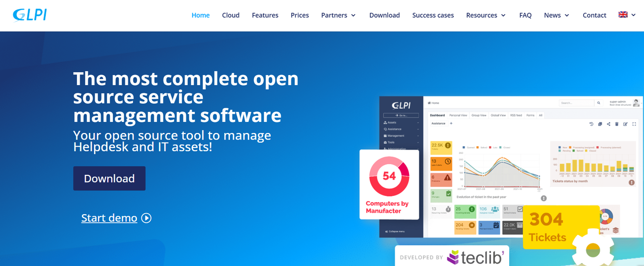Expand the language selector arrow
The height and width of the screenshot is (266, 644).
[634, 15]
